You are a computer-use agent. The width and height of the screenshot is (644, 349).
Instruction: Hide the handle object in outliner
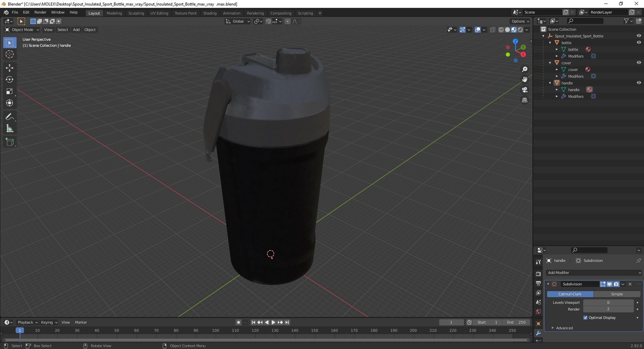click(639, 83)
